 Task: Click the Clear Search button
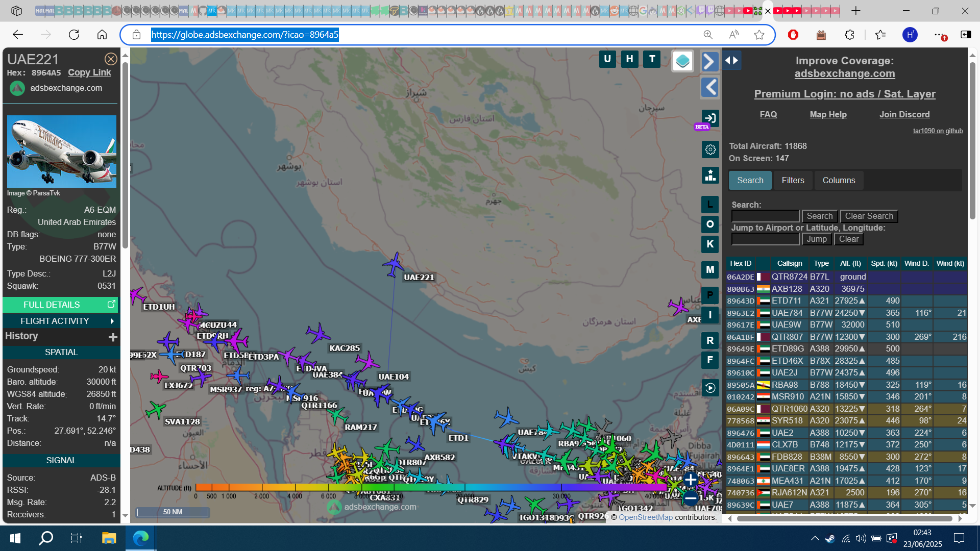[x=869, y=216]
